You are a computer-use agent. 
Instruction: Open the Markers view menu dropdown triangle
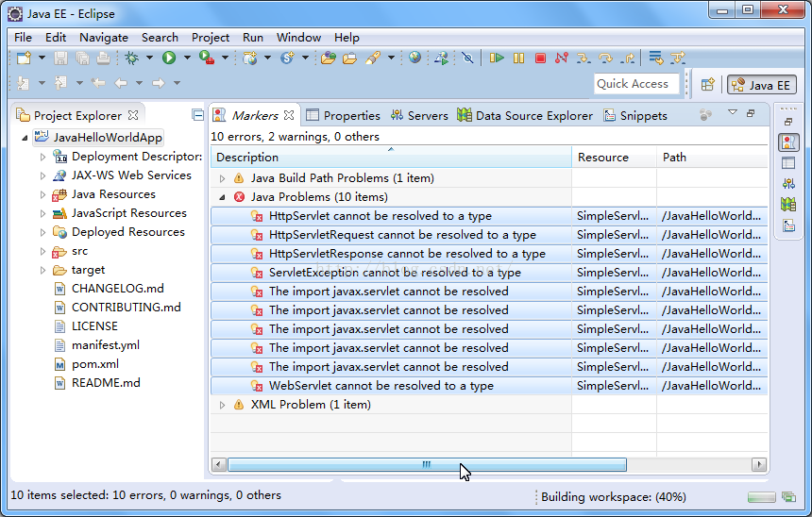(x=732, y=113)
